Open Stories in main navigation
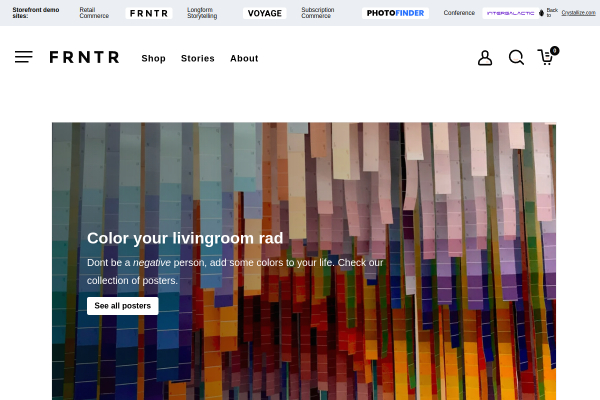The height and width of the screenshot is (400, 600). tap(198, 59)
